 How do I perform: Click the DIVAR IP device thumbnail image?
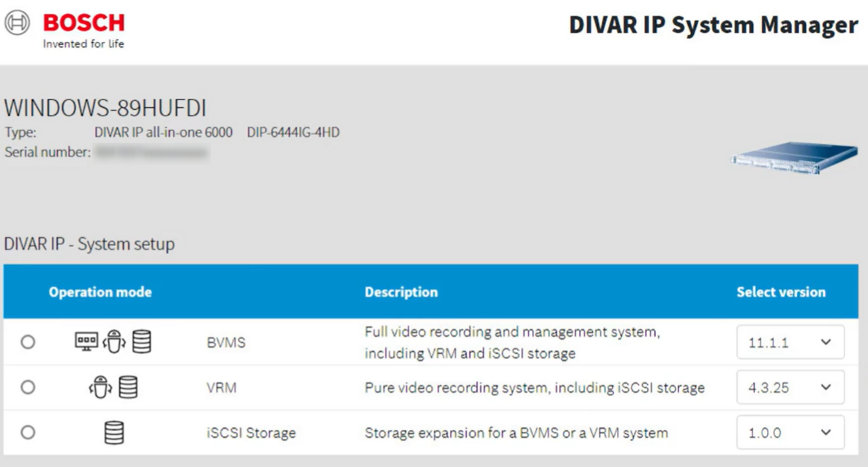click(x=793, y=159)
